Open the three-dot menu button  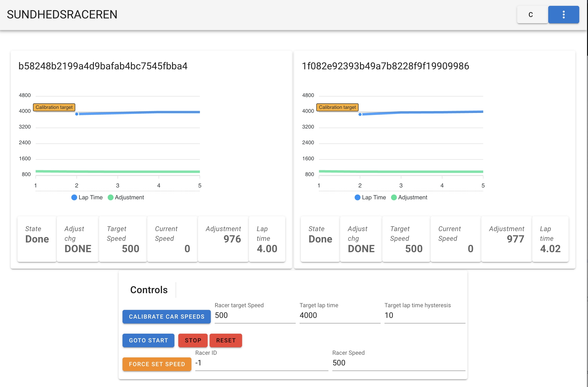[563, 15]
